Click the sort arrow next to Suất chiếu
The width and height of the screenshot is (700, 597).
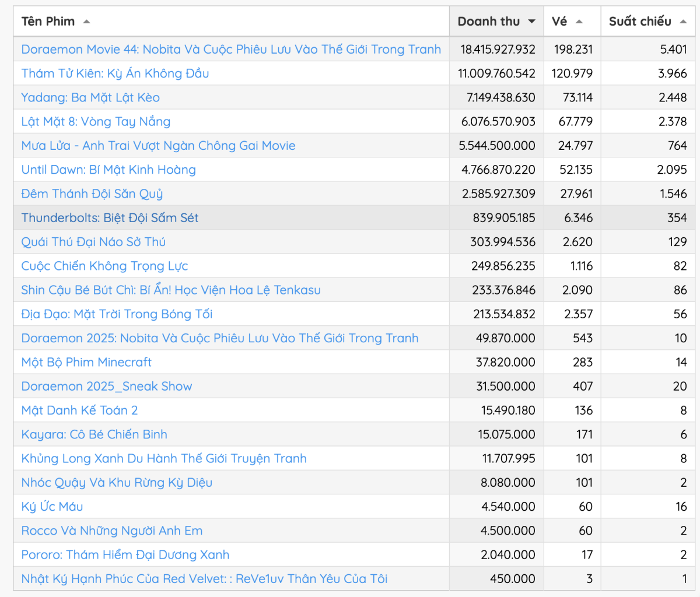(x=683, y=22)
